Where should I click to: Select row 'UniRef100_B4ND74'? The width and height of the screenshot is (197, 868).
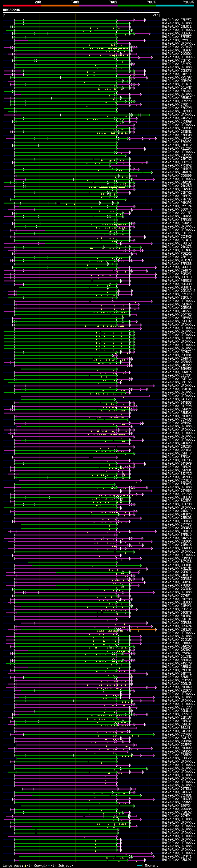pos(177,172)
